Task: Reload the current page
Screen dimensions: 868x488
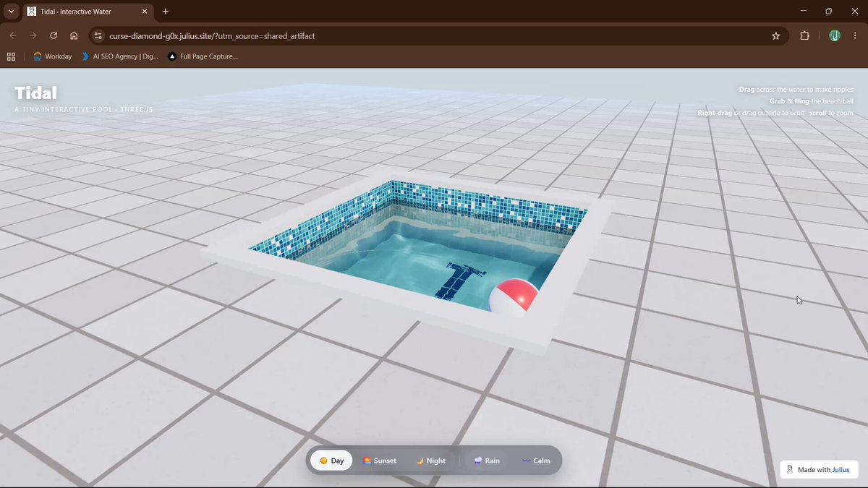Action: (54, 35)
